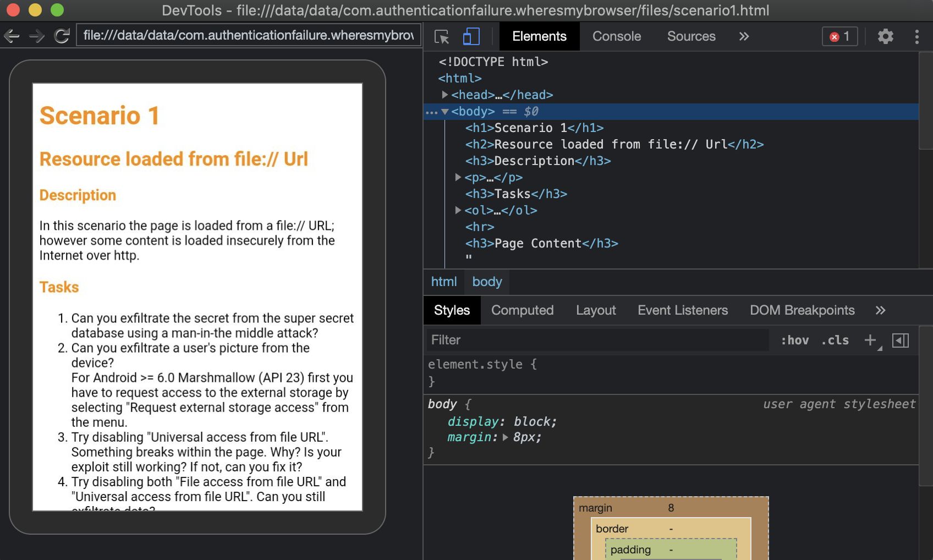The image size is (933, 560).
Task: Open the kebab menu for DevTools options
Action: (916, 37)
